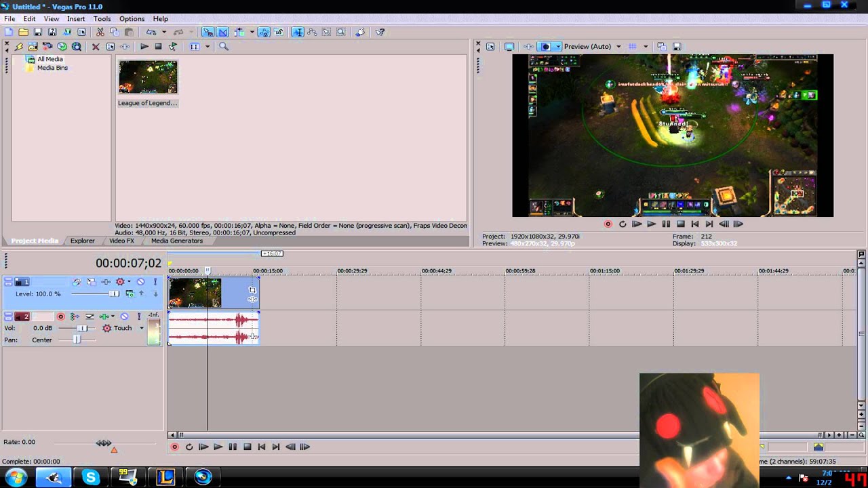
Task: Open Track FX on video track 1
Action: coord(106,282)
